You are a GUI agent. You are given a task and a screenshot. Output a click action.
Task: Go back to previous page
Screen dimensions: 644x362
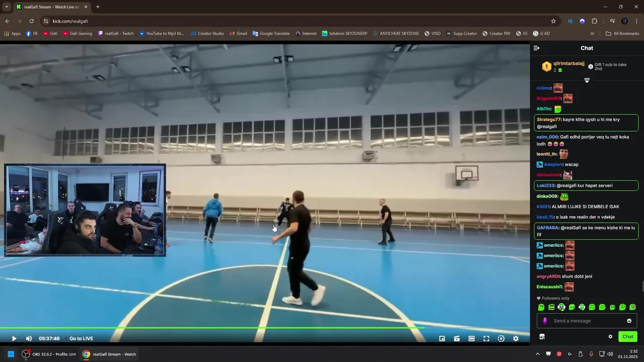tap(7, 21)
